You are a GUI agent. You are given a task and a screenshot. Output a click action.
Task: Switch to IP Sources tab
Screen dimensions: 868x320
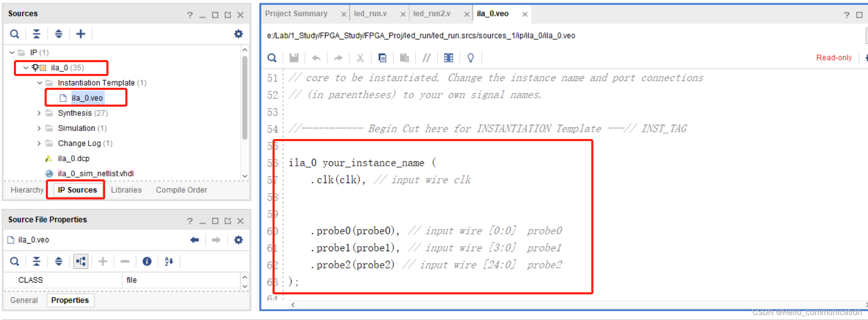pyautogui.click(x=77, y=190)
